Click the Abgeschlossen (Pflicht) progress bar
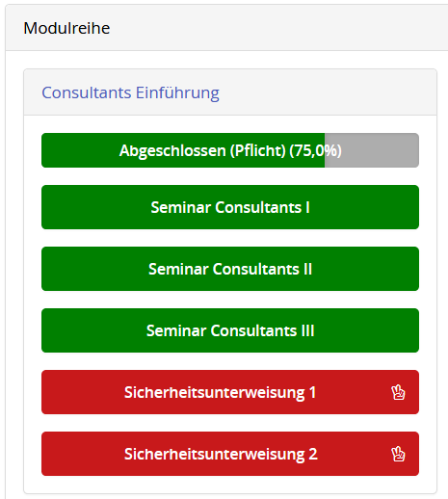 (230, 150)
